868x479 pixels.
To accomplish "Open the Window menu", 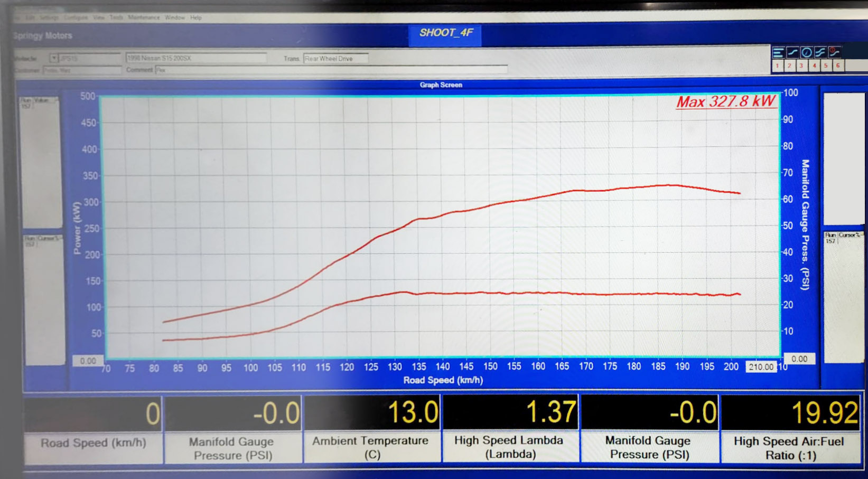I will tap(174, 17).
